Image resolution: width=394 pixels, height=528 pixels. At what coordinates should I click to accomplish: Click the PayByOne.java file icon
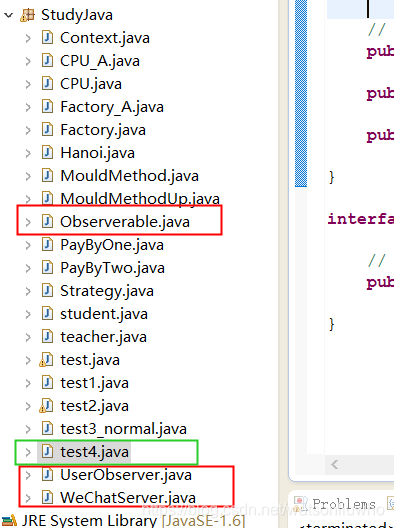(x=47, y=245)
